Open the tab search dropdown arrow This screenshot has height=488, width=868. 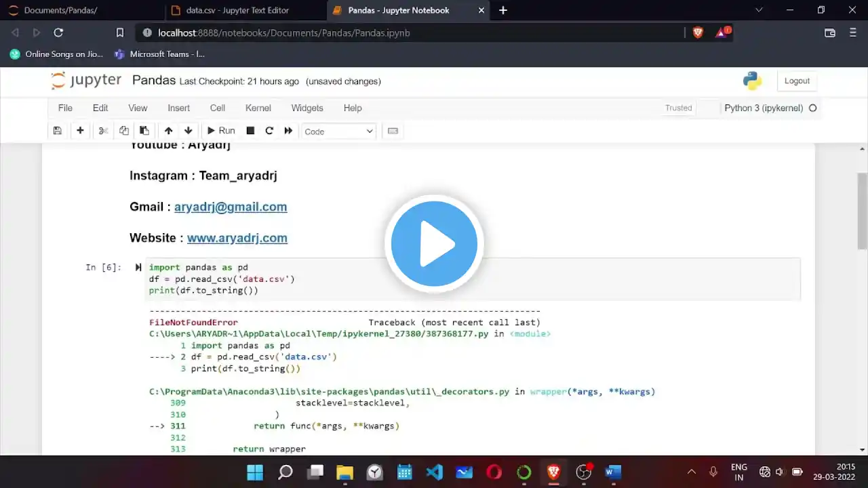759,10
